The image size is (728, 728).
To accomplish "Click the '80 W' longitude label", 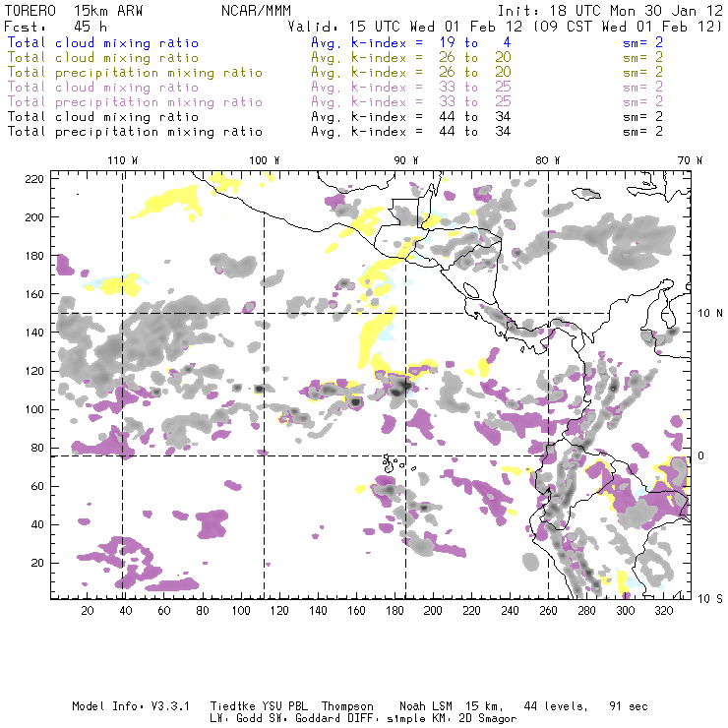I will [x=547, y=160].
